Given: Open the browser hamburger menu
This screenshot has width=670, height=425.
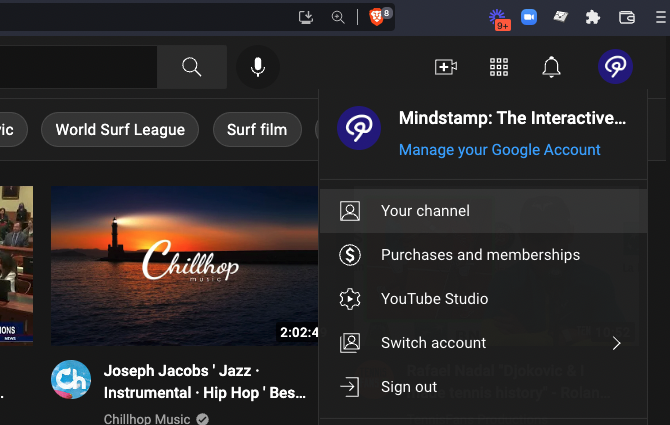Looking at the screenshot, I should (x=659, y=17).
